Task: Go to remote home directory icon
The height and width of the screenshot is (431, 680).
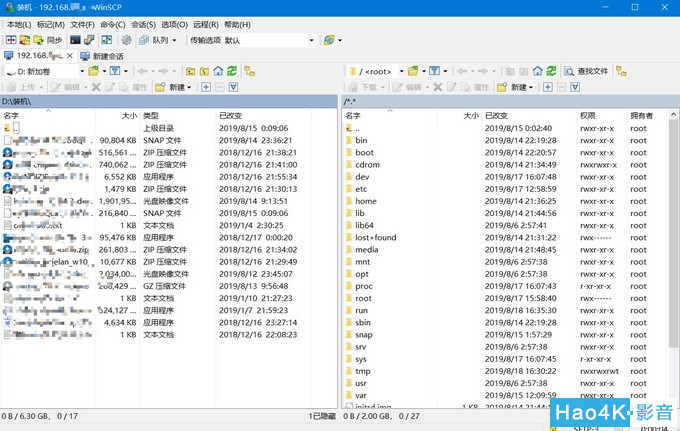Action: pyautogui.click(x=538, y=71)
